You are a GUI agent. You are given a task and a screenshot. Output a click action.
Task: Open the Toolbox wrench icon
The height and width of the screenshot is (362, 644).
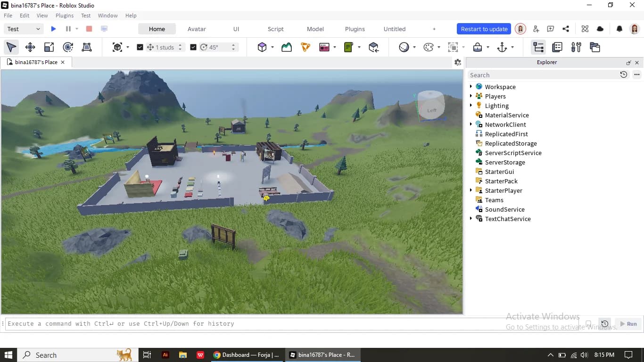pos(576,47)
